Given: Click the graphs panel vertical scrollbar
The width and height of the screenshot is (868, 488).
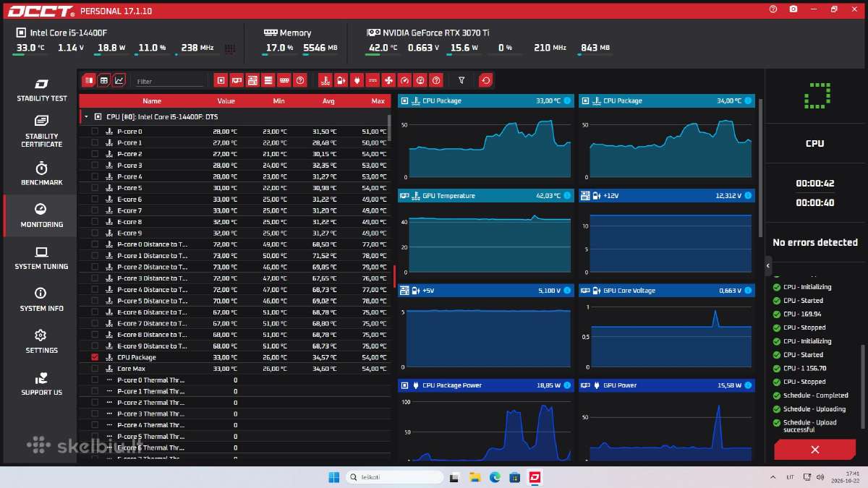Looking at the screenshot, I should (x=759, y=168).
